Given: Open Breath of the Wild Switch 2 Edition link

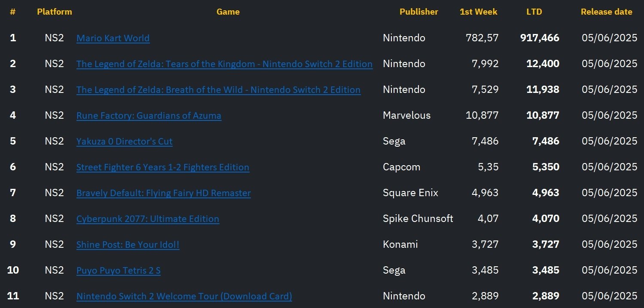Looking at the screenshot, I should [218, 90].
